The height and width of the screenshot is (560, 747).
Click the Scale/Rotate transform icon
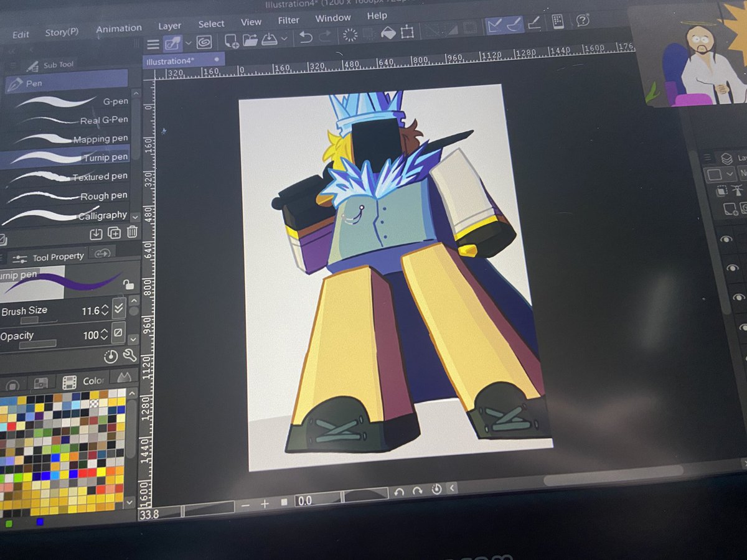tap(408, 32)
